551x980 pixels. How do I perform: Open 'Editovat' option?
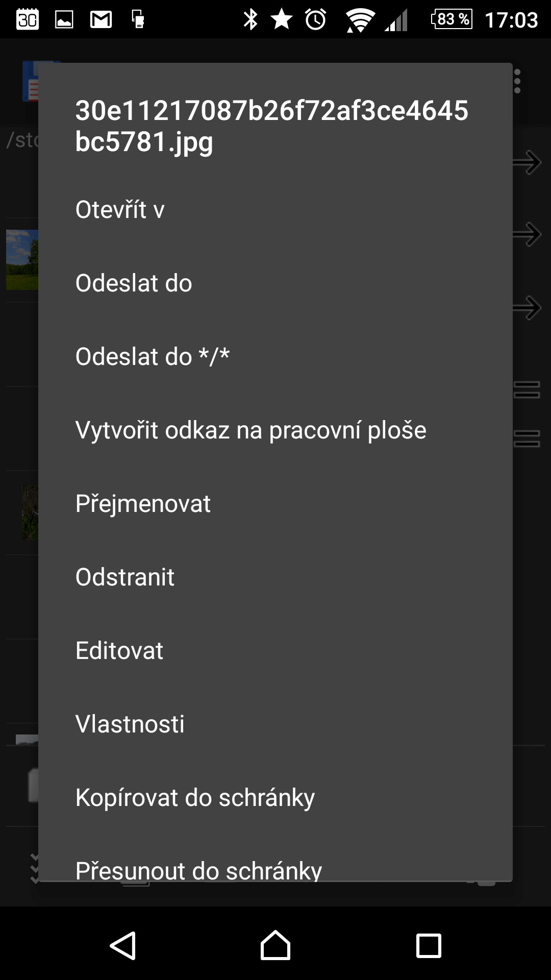coord(275,651)
